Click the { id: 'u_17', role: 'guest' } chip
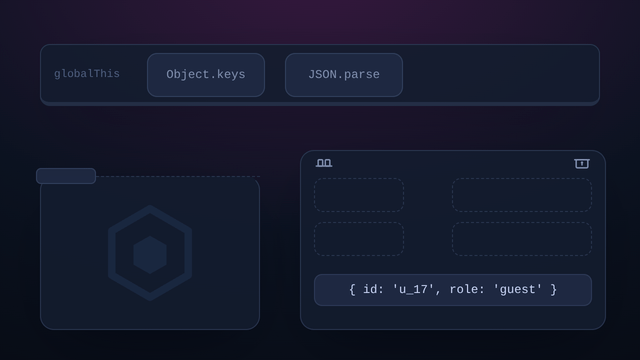Viewport: 640px width, 360px height. (453, 290)
